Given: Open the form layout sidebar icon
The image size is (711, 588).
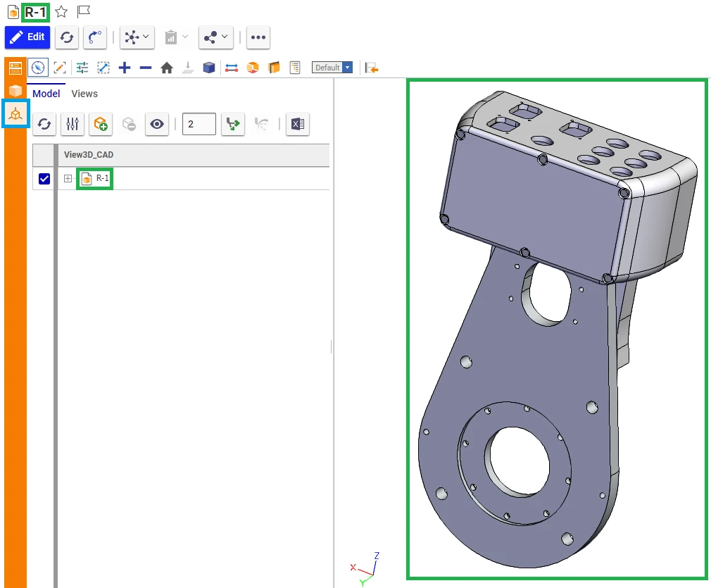Looking at the screenshot, I should coord(15,68).
